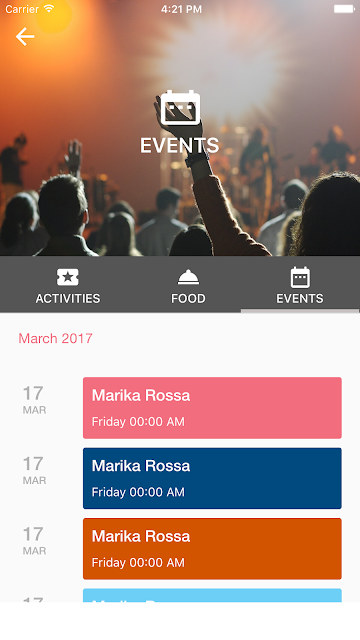Select the EVENTS tab label
360x640 pixels.
300,298
